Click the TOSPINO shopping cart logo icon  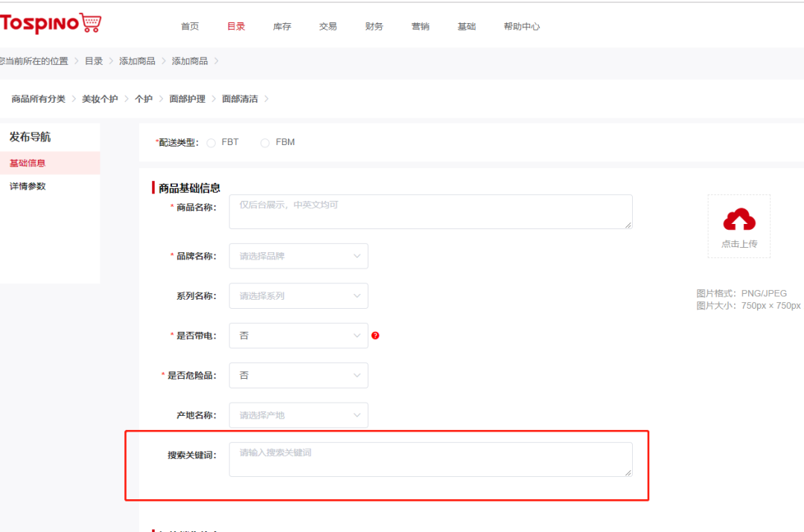coord(89,23)
